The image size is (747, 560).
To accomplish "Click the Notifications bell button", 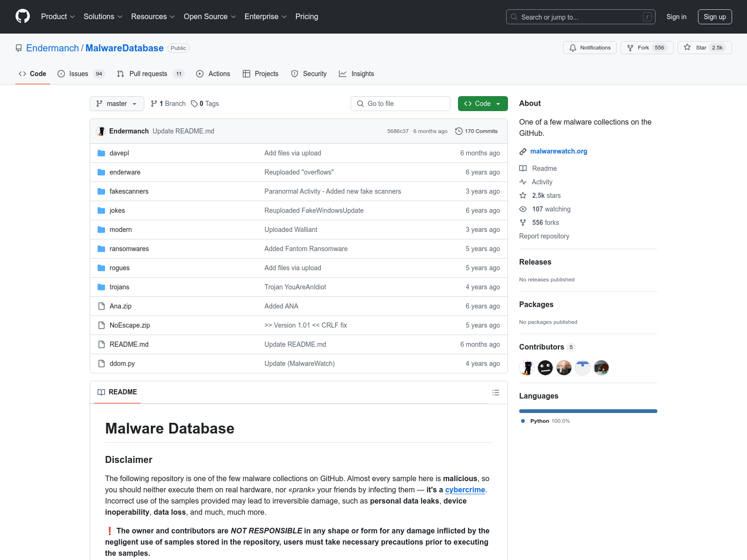I will coord(590,48).
